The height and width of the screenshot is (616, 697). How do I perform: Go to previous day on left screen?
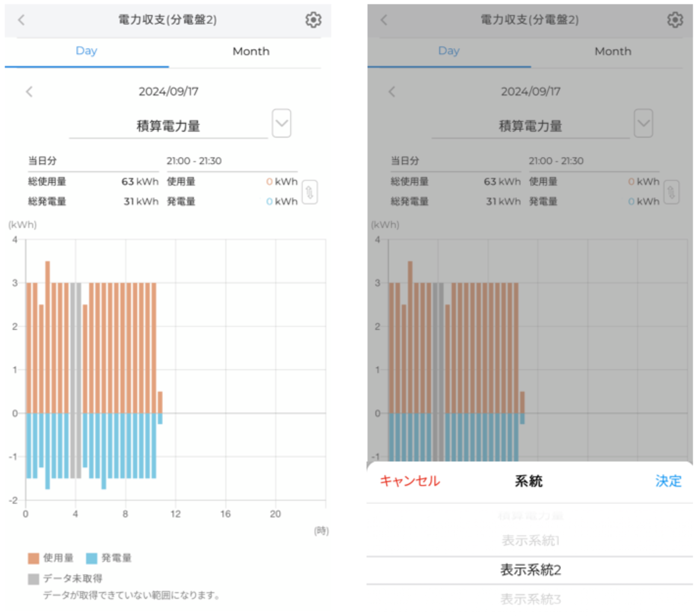click(29, 92)
